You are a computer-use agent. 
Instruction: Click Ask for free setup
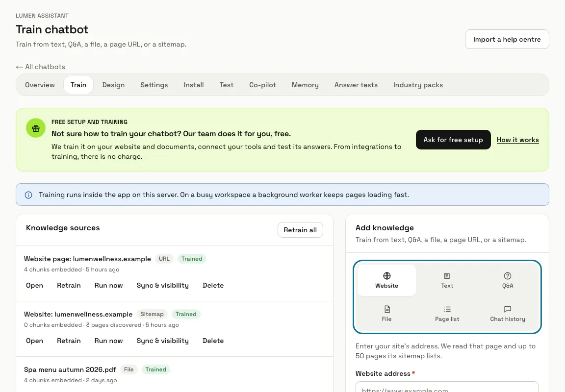coord(453,140)
